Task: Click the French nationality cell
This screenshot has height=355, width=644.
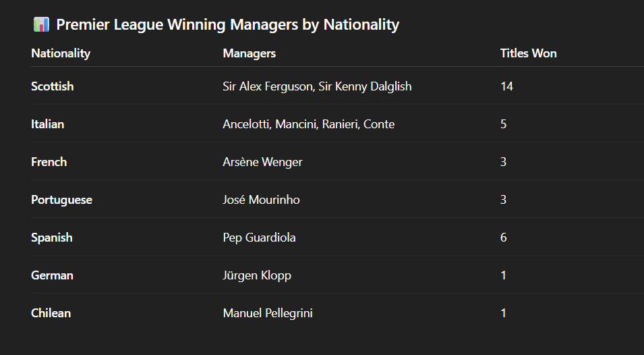Action: coord(49,162)
